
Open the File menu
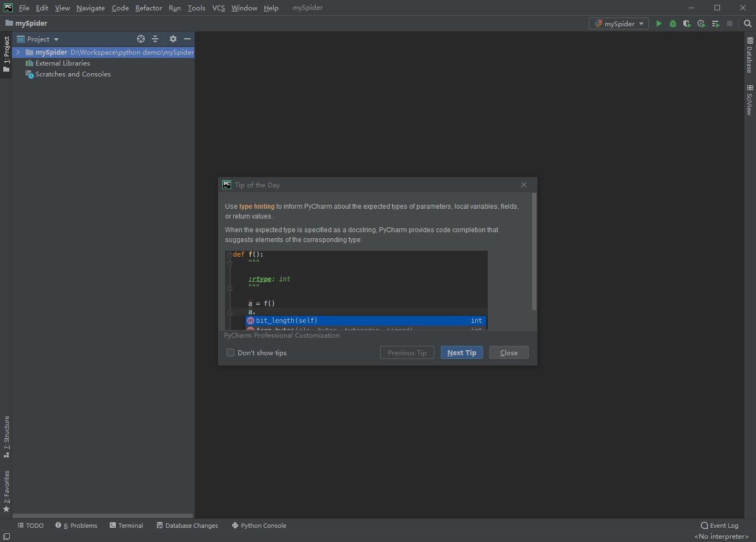[24, 8]
